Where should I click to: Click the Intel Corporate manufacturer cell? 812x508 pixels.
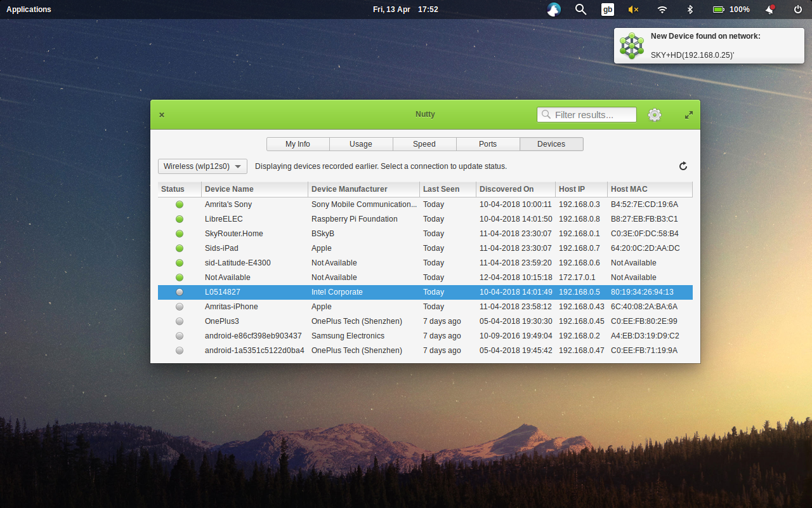pyautogui.click(x=337, y=292)
